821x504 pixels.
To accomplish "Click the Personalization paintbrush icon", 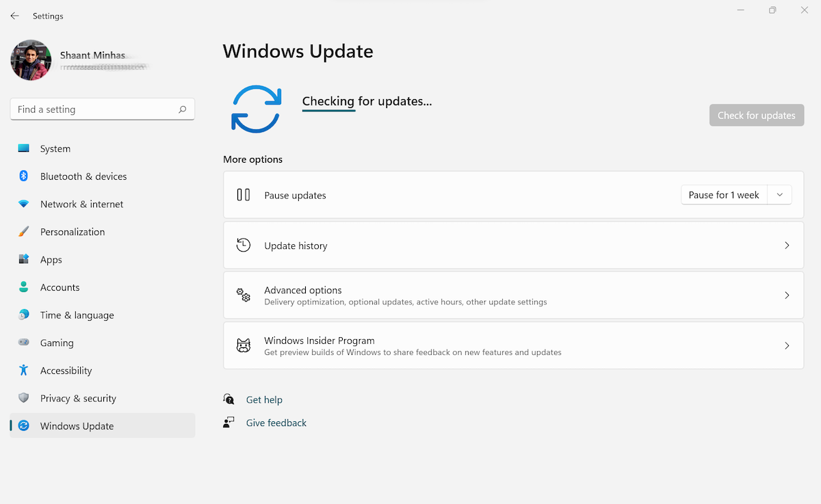I will coord(23,231).
